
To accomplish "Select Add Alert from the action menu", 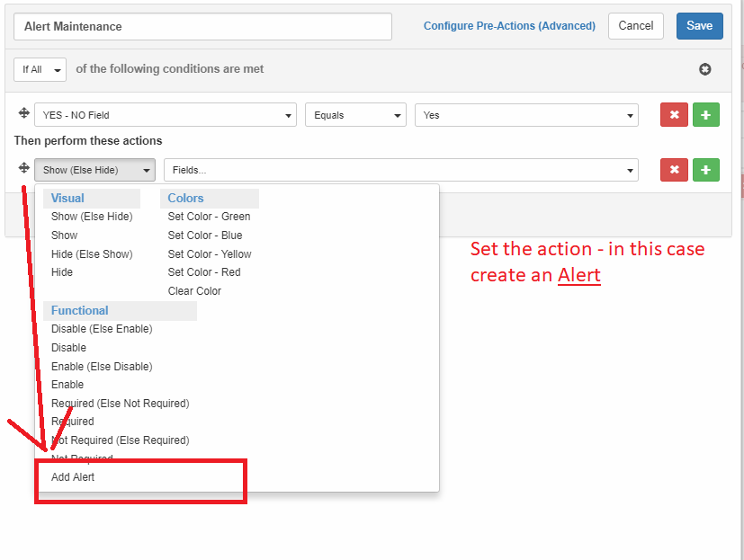I will (73, 477).
